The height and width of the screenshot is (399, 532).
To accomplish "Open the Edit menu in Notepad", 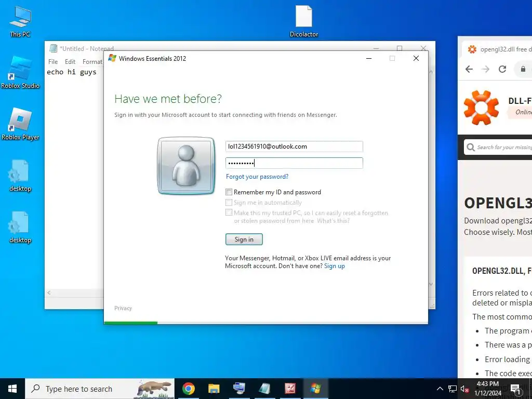I will coord(70,62).
